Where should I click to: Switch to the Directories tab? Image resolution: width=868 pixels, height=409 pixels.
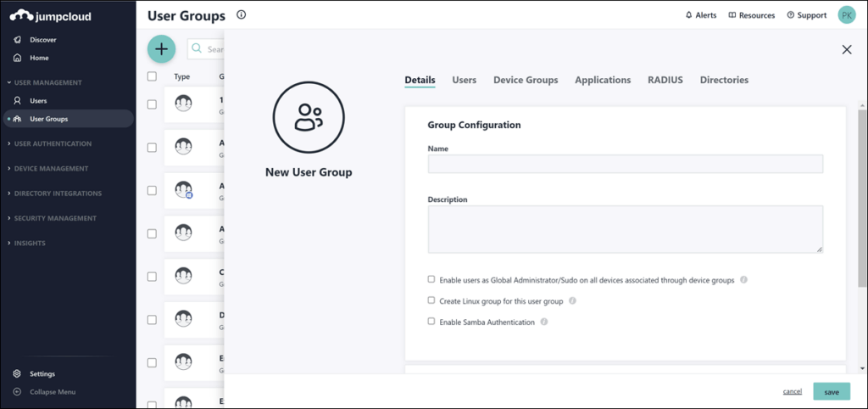(724, 80)
